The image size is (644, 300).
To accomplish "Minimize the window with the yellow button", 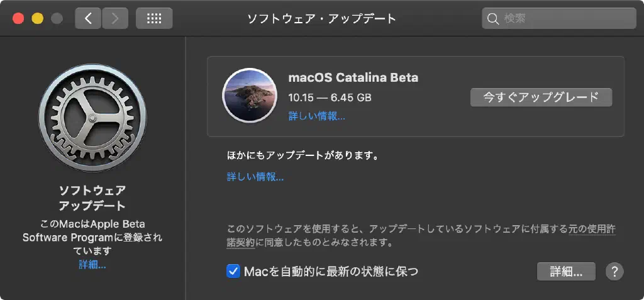I will [x=37, y=18].
